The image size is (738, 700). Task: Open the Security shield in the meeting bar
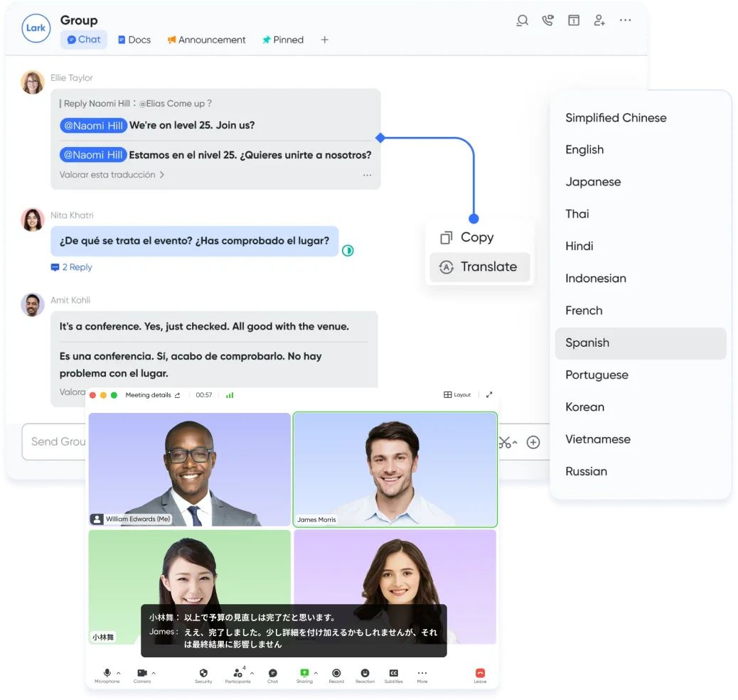point(203,673)
